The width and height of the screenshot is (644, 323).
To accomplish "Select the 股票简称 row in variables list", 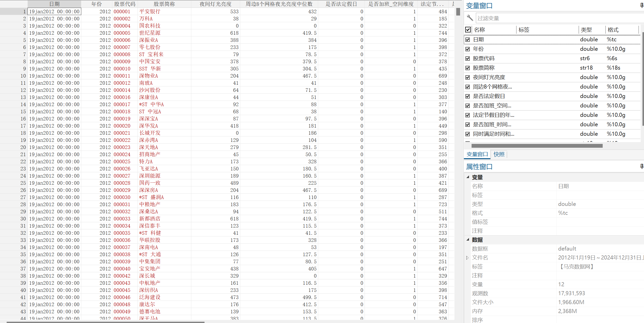I will coord(484,68).
